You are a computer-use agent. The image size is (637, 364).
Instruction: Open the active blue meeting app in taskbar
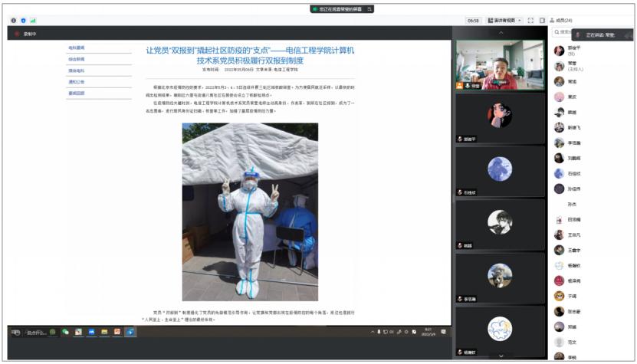point(130,332)
